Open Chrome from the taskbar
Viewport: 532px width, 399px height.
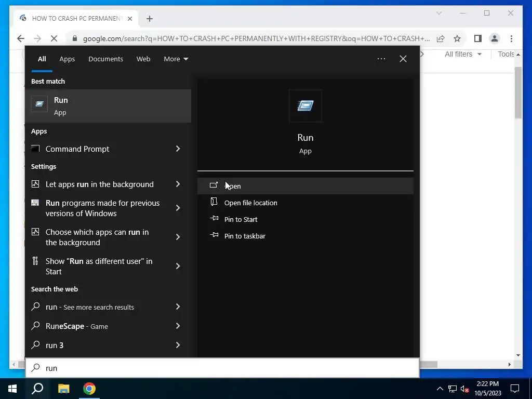coord(89,389)
